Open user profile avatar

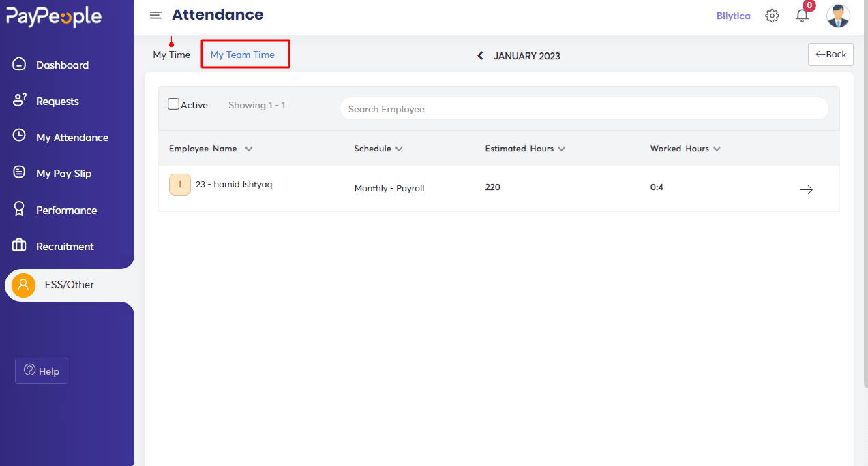tap(838, 16)
